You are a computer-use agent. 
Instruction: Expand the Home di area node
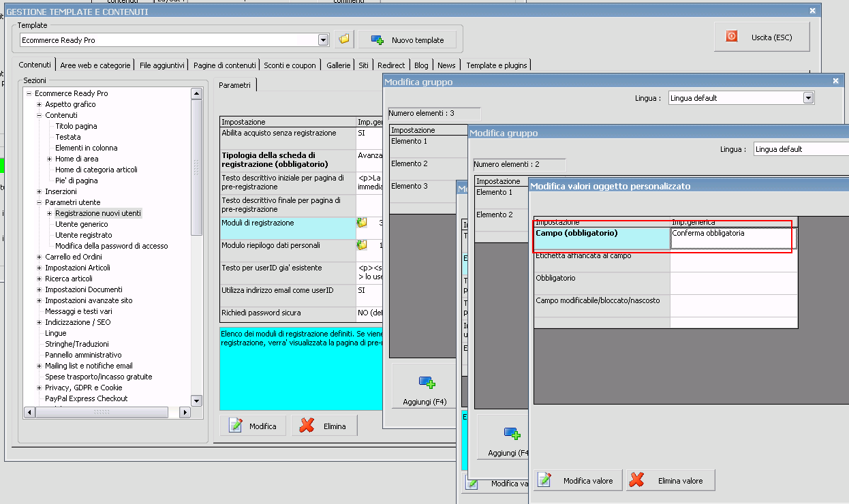point(50,159)
